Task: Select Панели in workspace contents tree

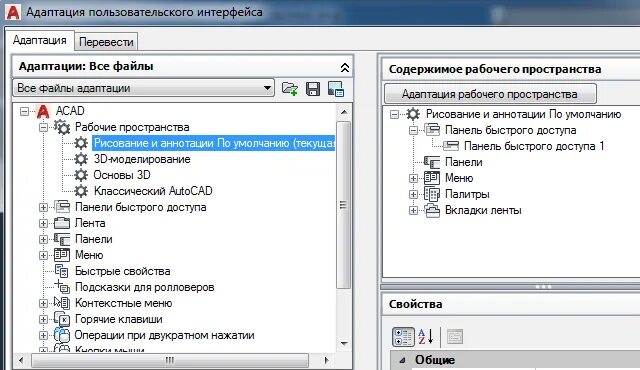Action: (464, 162)
